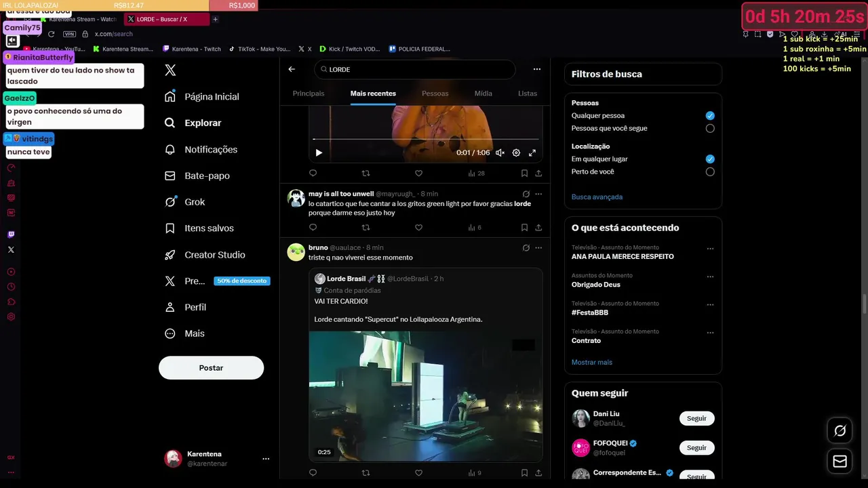Open the messages floating envelope button
The height and width of the screenshot is (488, 868).
[840, 462]
